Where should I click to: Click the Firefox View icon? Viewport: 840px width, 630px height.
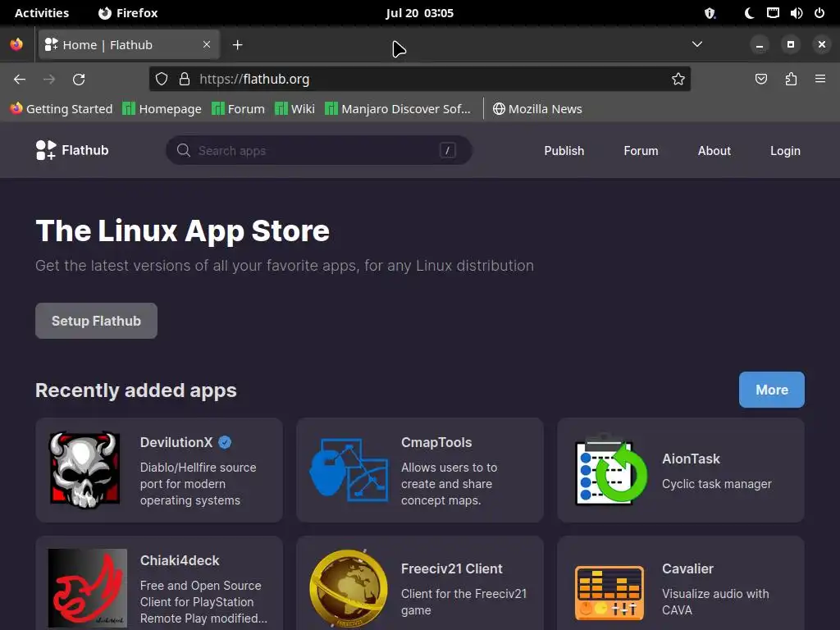pos(16,44)
